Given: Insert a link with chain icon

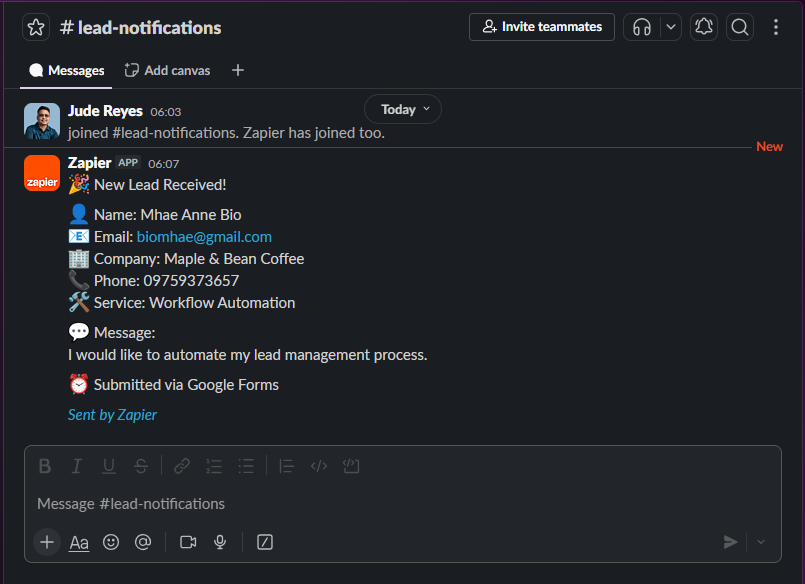Looking at the screenshot, I should point(182,466).
